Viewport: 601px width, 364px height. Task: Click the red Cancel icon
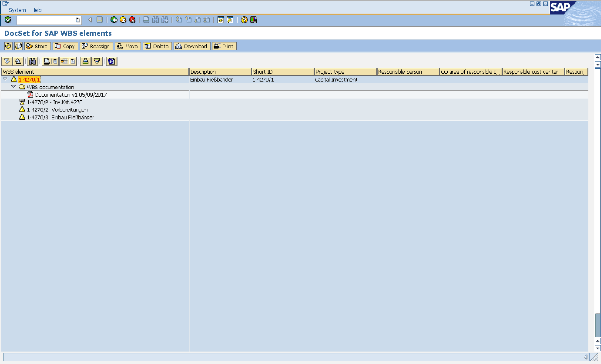(x=132, y=20)
